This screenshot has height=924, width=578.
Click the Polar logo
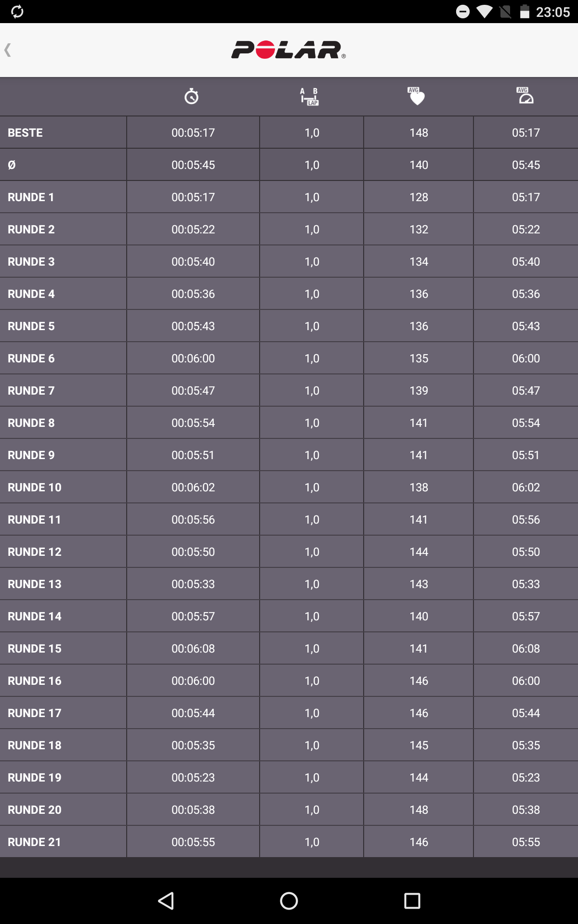(288, 50)
